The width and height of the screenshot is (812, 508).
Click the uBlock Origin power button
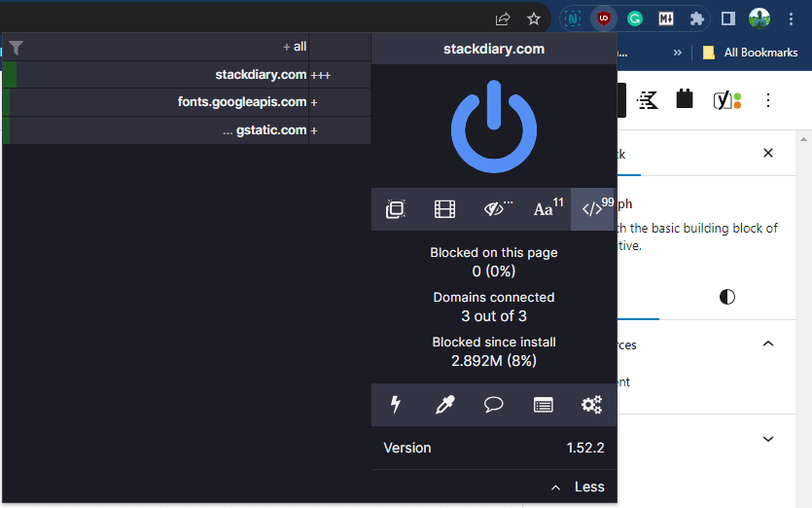click(x=493, y=127)
